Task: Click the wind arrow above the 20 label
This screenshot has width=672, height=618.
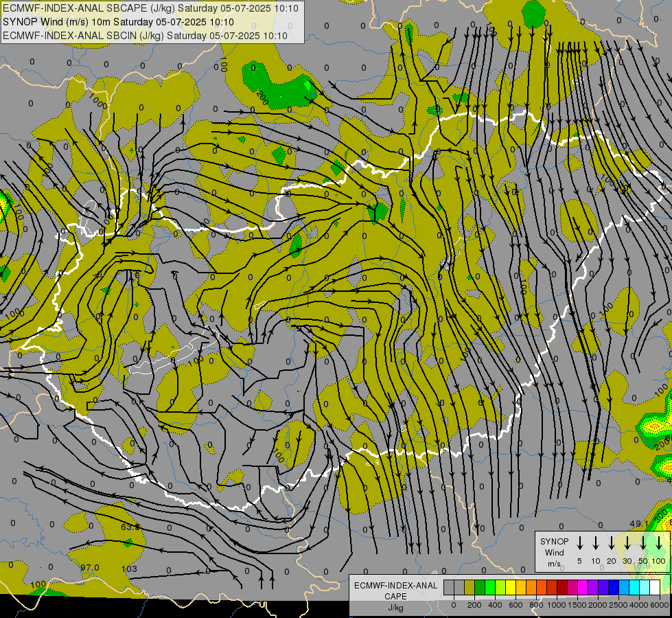Action: pyautogui.click(x=612, y=542)
